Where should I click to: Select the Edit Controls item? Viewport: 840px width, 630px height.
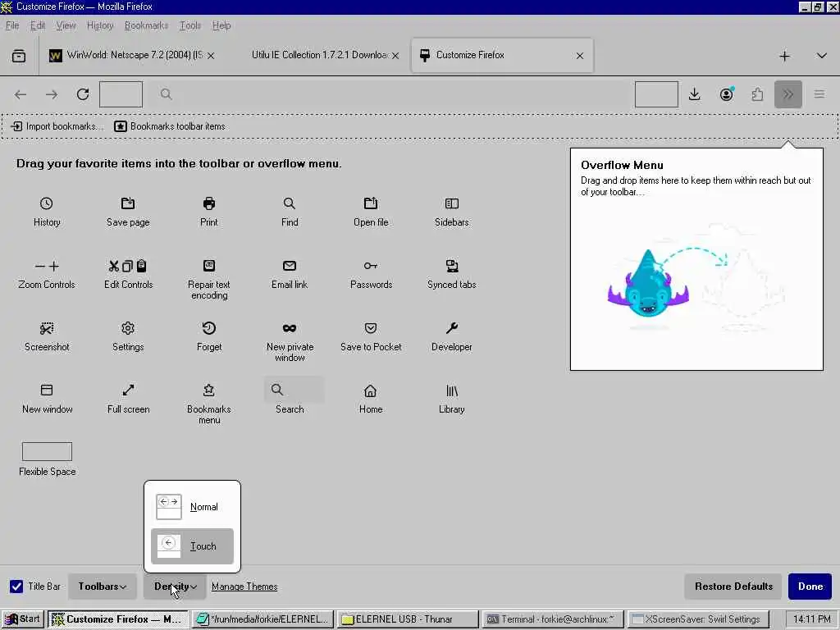(x=128, y=274)
